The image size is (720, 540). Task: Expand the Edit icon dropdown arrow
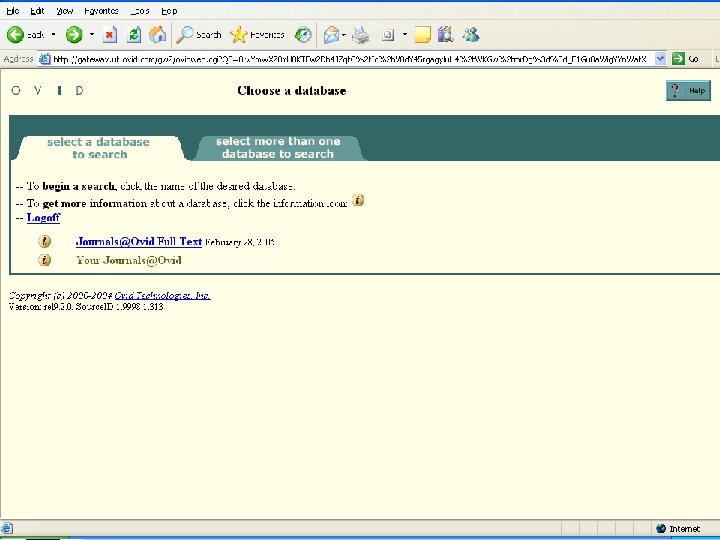[x=405, y=34]
